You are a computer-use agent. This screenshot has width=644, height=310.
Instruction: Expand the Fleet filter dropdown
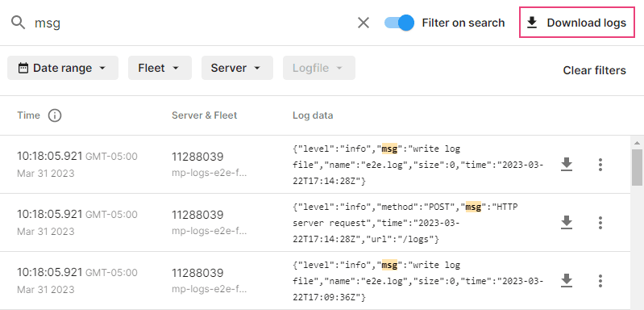160,68
